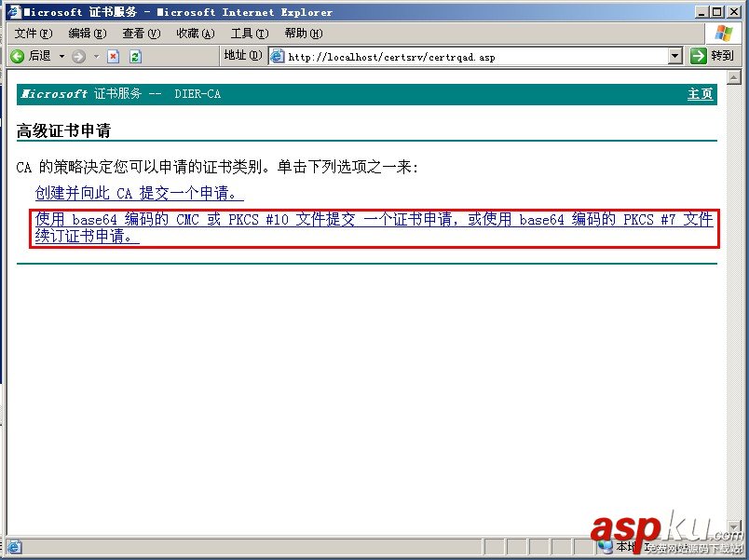Click the 高级证书申请 heading text
The image size is (749, 560).
(x=63, y=130)
